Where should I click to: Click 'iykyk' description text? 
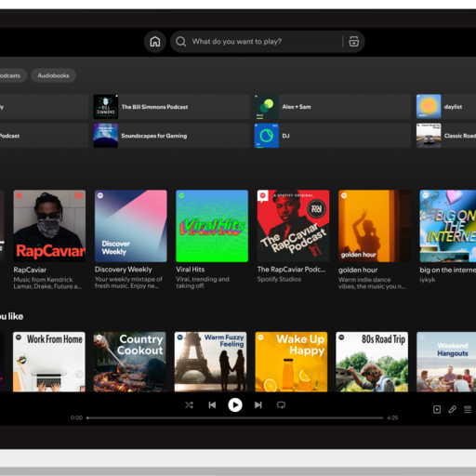428,280
